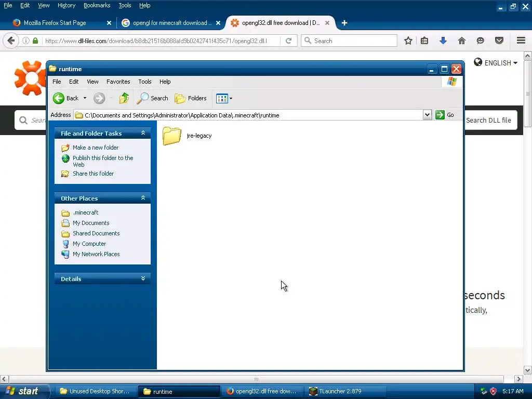The image size is (532, 399).
Task: Click the Firefox Search box
Action: (349, 41)
